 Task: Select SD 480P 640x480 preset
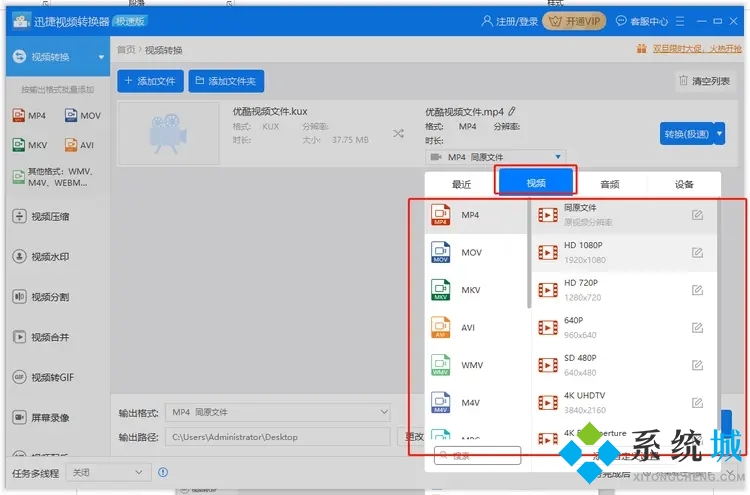[624, 365]
